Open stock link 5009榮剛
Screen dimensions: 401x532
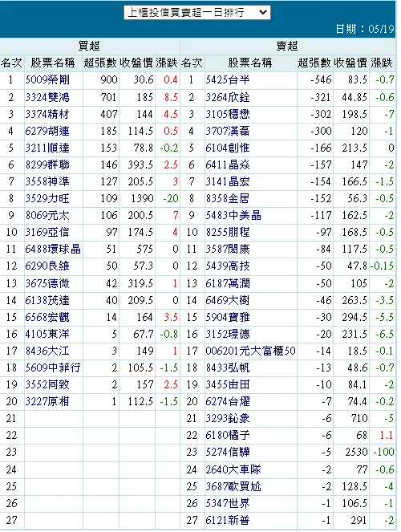pos(47,80)
